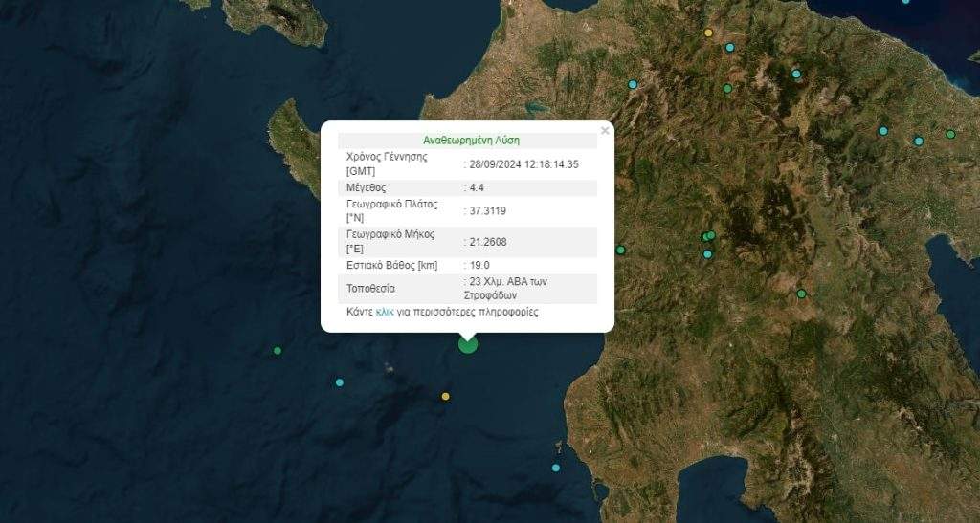The width and height of the screenshot is (980, 523).
Task: Open the cyan marker in the upper-center mountains, east of the top yellow marker
Action: 795,74
